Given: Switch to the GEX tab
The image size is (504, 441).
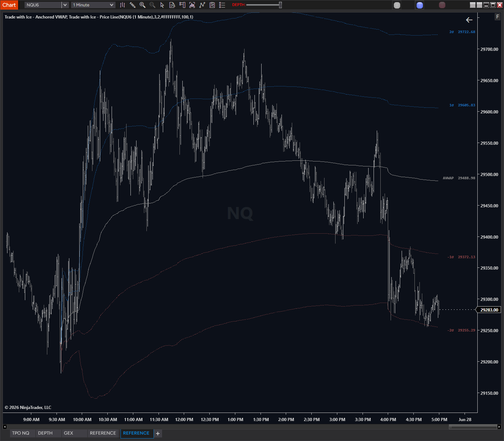Looking at the screenshot, I should click(69, 433).
